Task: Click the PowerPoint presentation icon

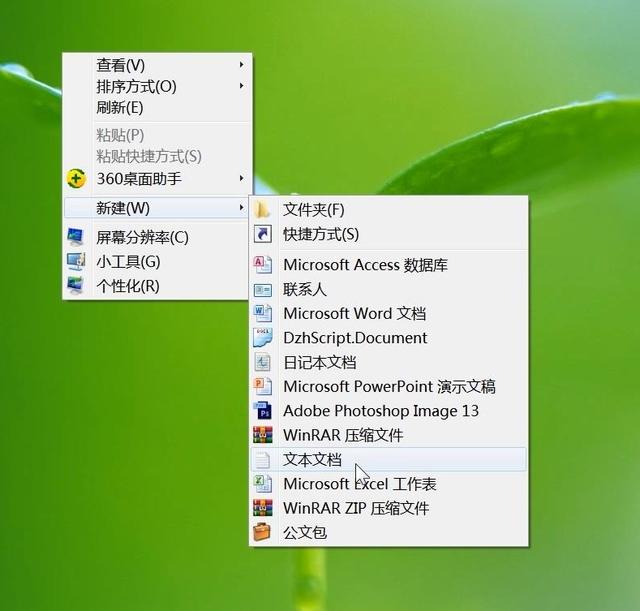Action: click(x=262, y=386)
